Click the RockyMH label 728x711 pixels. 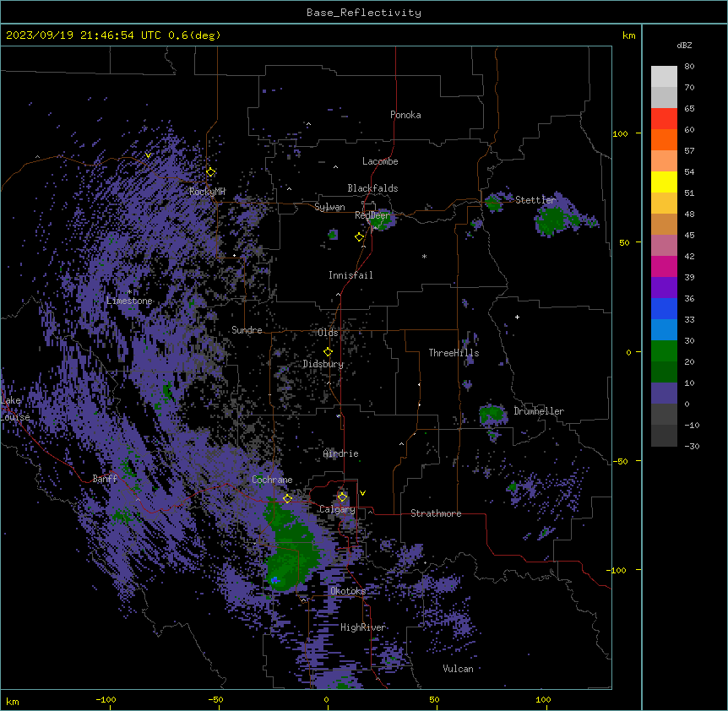[x=207, y=192]
